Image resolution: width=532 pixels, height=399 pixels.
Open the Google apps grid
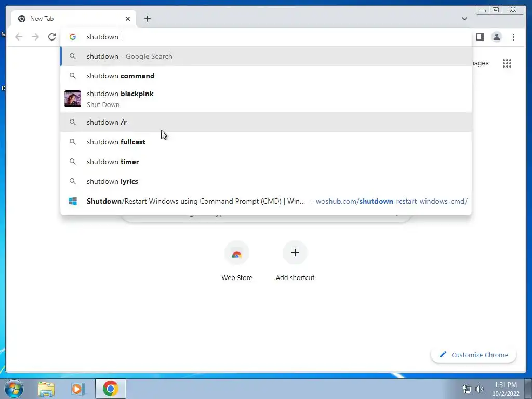[507, 63]
